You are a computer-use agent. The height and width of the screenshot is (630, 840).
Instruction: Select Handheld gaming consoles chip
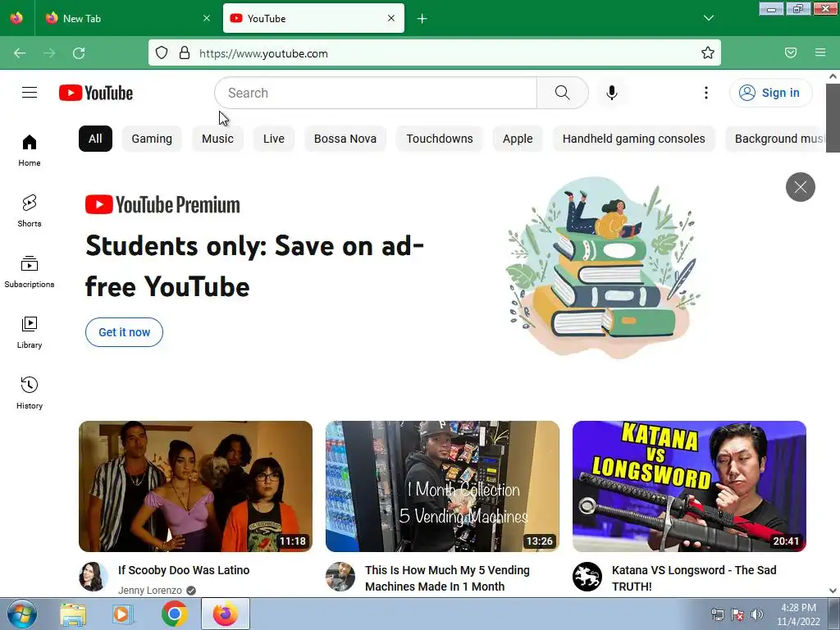click(x=634, y=139)
